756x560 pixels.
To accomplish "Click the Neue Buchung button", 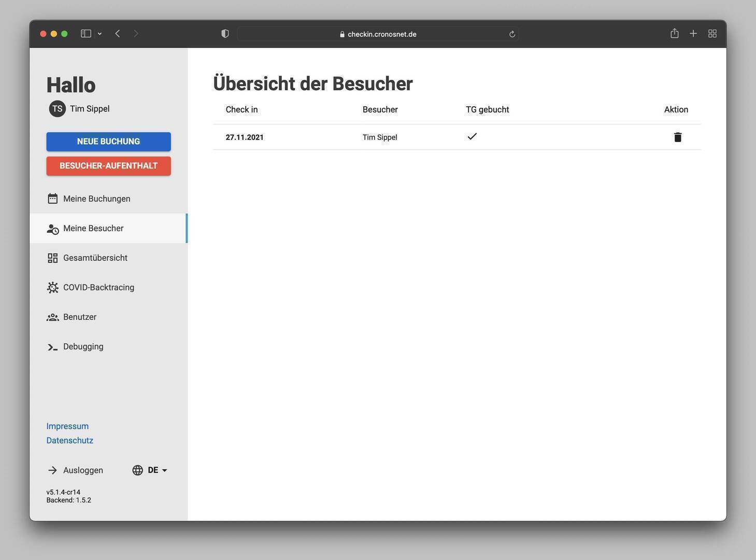I will [108, 142].
